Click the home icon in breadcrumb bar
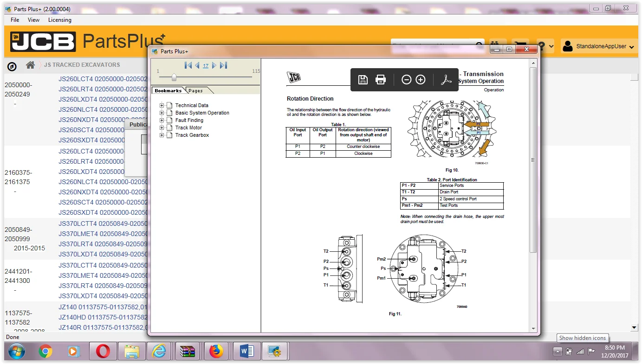This screenshot has height=364, width=642. click(30, 65)
